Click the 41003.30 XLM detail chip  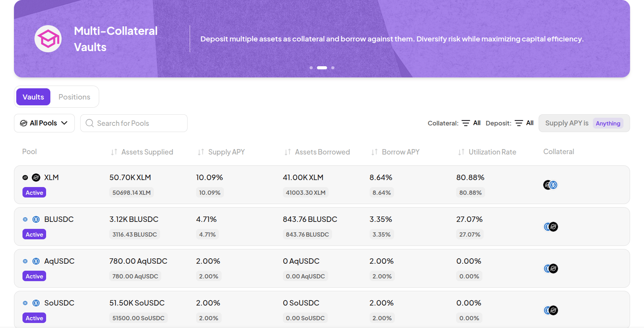click(x=306, y=192)
